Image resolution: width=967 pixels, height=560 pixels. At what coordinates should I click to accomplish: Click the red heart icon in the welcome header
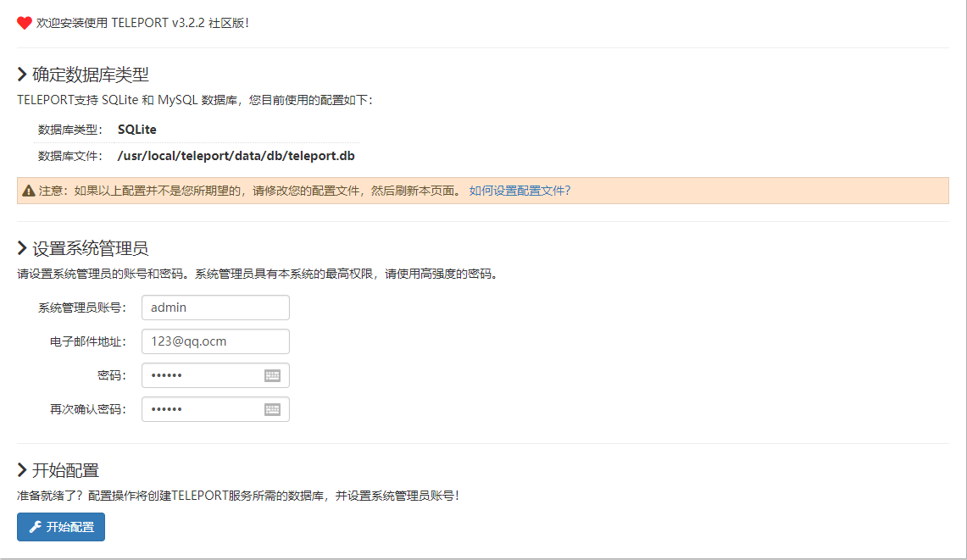24,23
